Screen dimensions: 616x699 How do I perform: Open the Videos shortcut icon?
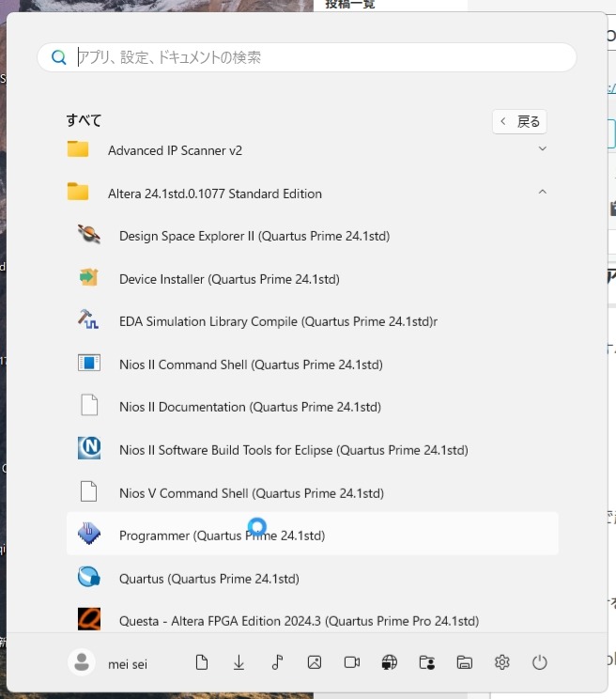(352, 662)
